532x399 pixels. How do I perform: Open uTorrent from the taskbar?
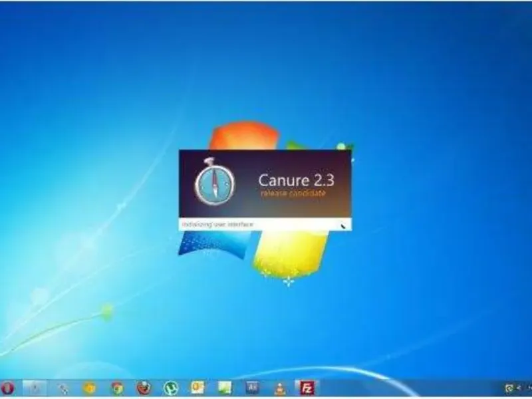(x=171, y=388)
